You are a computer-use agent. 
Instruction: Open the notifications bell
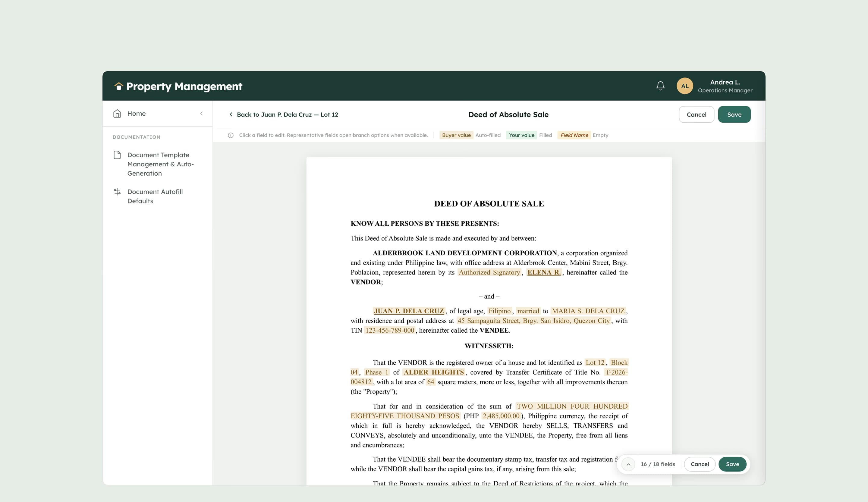(660, 86)
